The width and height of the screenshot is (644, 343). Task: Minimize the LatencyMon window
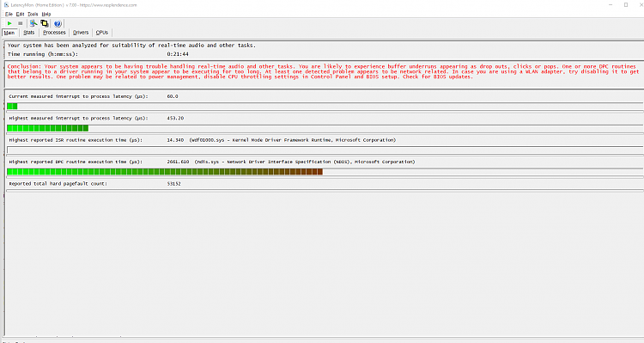pos(611,5)
